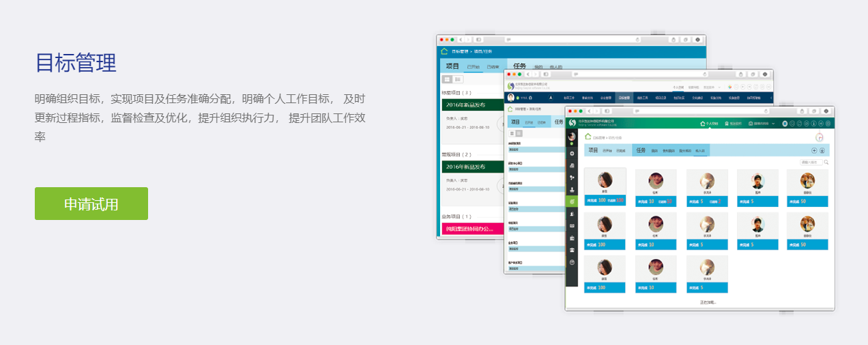Switch to list view in the back window

coord(457,79)
